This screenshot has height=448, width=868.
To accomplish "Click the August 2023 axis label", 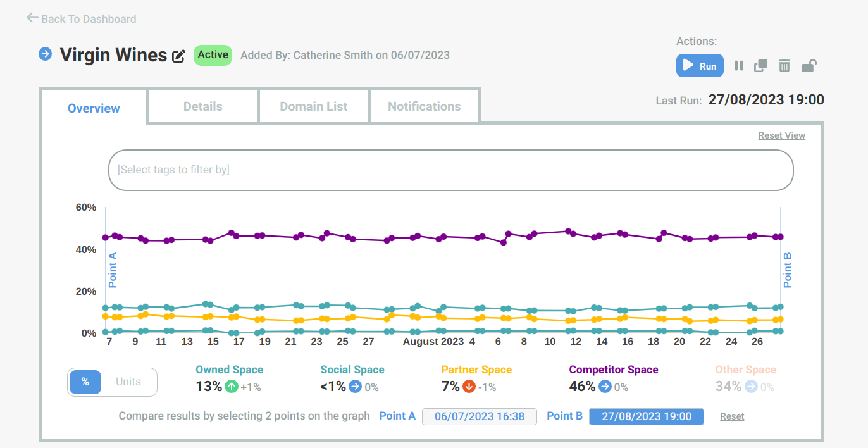I will pyautogui.click(x=434, y=342).
